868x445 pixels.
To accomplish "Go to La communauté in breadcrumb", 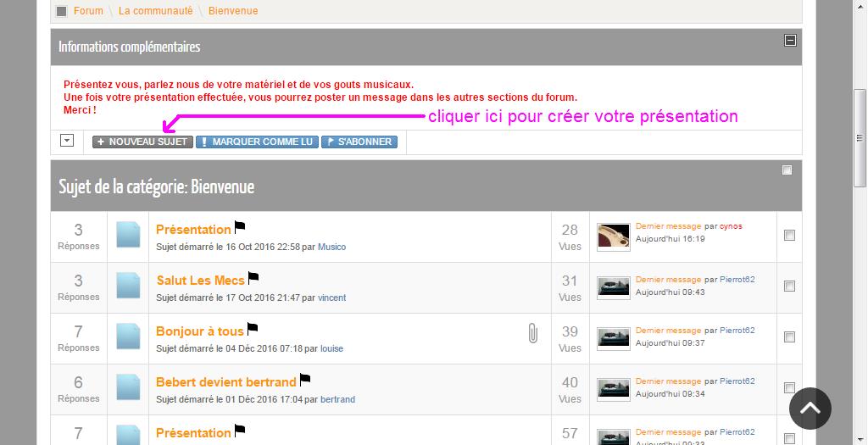I will click(155, 11).
